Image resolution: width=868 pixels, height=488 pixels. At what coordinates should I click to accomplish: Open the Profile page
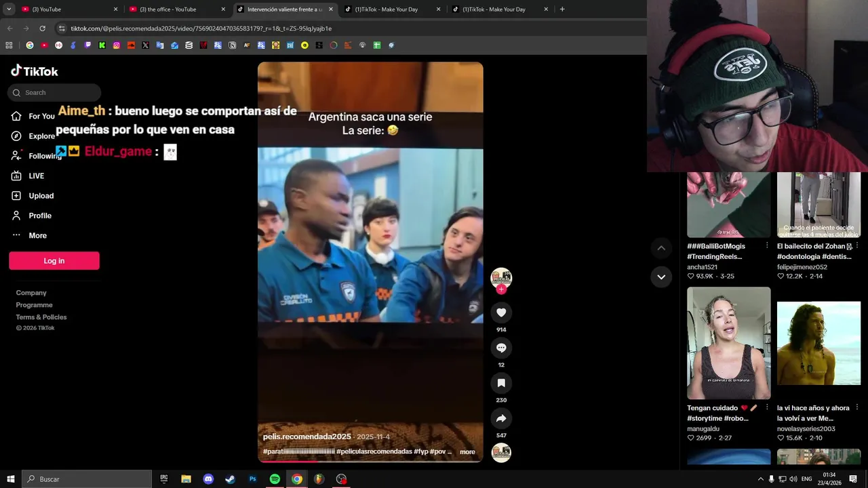pos(31,216)
